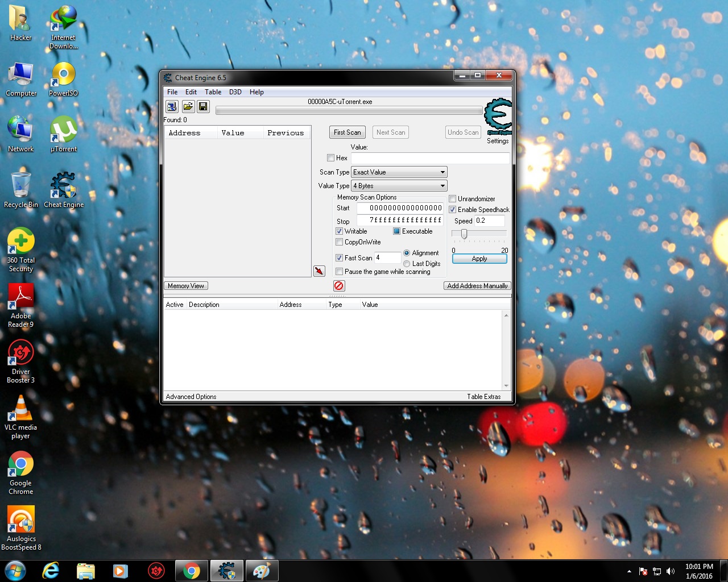
Task: Select the VLC media player desktop icon
Action: (x=21, y=417)
